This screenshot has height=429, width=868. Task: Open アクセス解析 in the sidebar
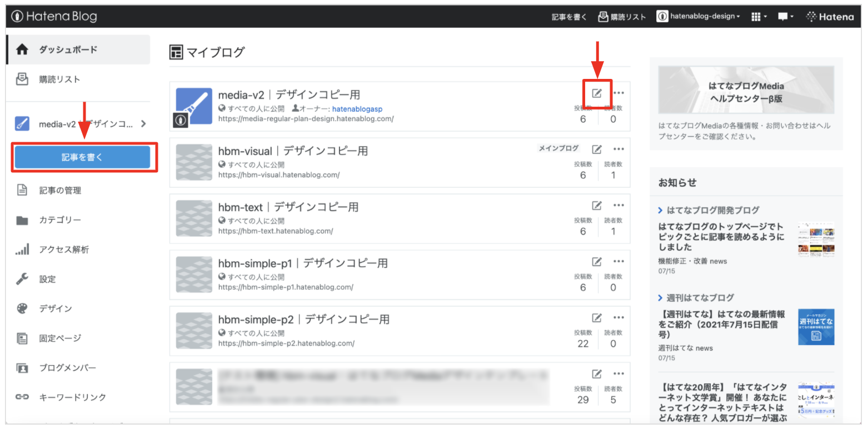coord(63,250)
